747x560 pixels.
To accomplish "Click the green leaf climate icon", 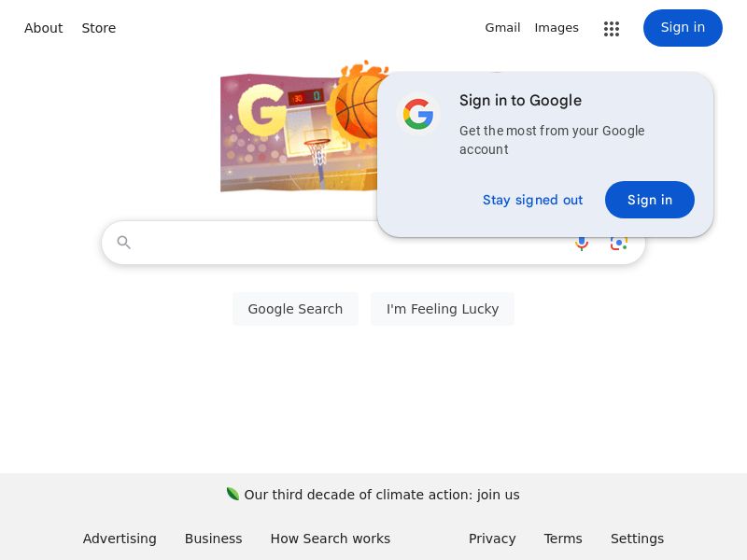I will (233, 494).
